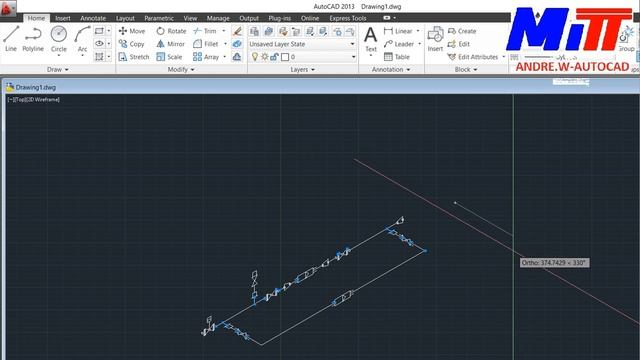Open the Ellipse tool dropdown arrow
The image size is (640, 360).
tap(109, 44)
